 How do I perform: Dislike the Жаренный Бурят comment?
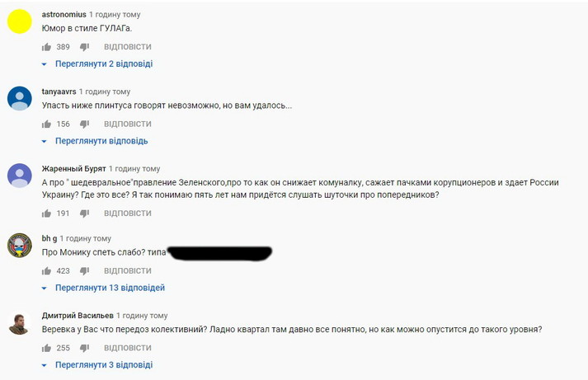coord(84,213)
